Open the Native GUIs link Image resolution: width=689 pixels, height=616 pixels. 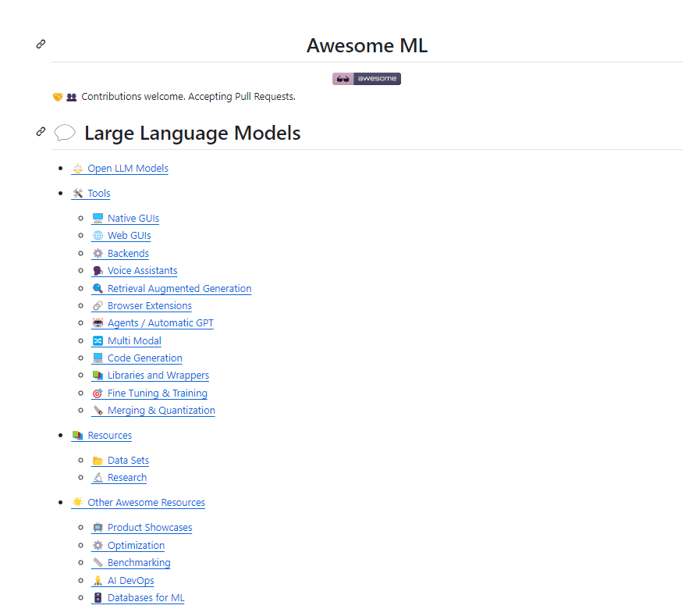click(x=133, y=218)
